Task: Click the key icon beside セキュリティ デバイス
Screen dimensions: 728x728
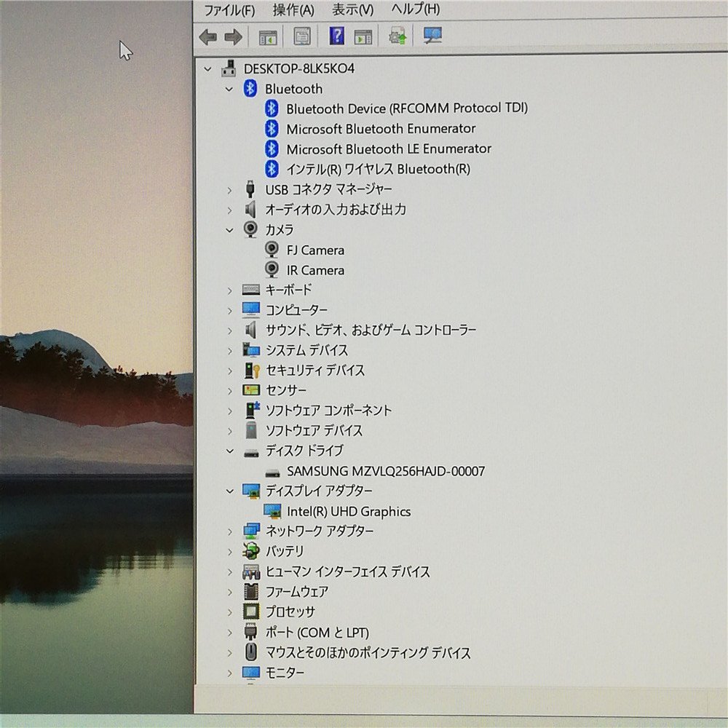Action: pos(252,370)
